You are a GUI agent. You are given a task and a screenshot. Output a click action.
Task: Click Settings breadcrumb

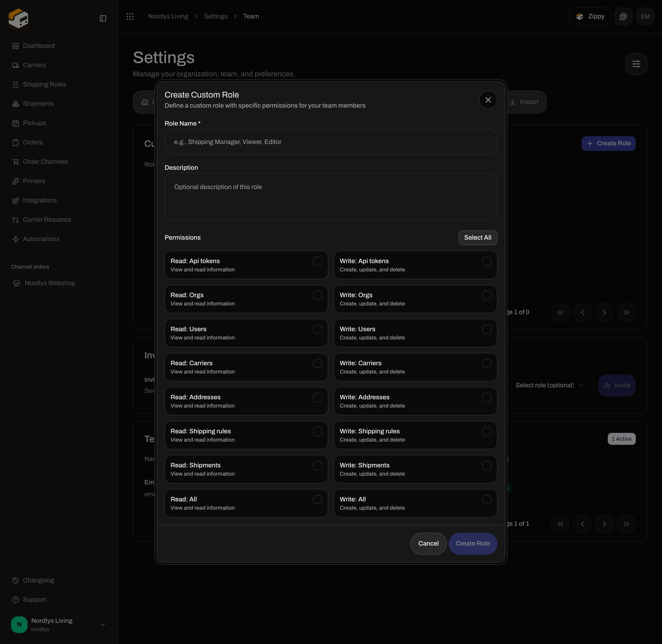point(215,16)
